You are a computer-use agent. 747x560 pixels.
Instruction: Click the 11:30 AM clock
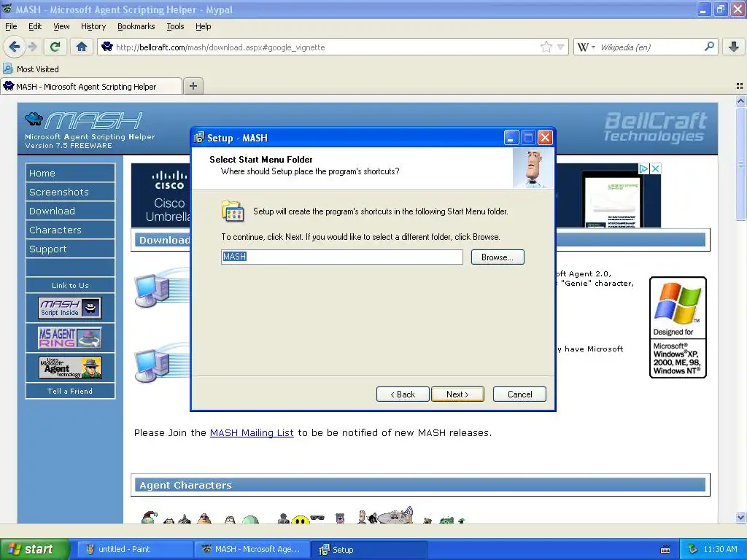tap(720, 549)
